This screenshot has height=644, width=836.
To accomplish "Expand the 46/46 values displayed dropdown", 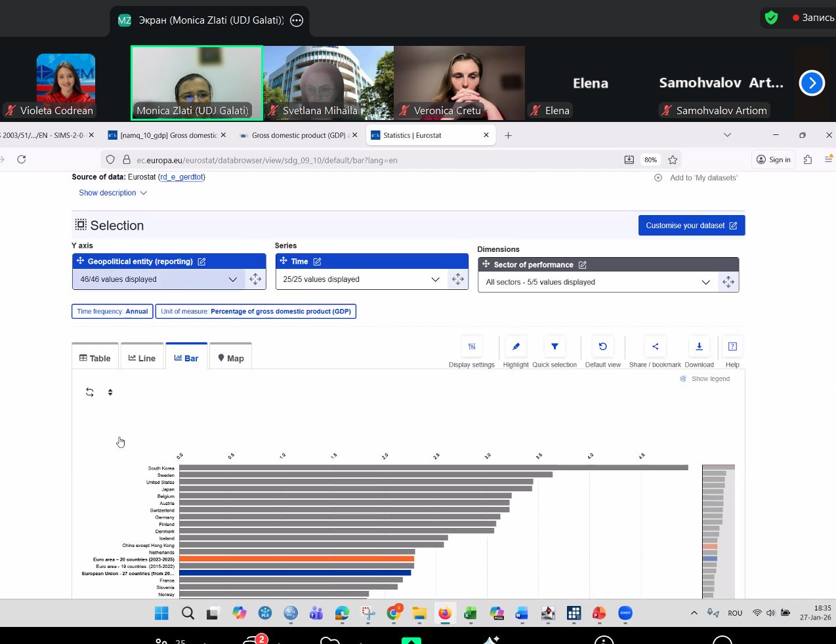I will pyautogui.click(x=157, y=279).
